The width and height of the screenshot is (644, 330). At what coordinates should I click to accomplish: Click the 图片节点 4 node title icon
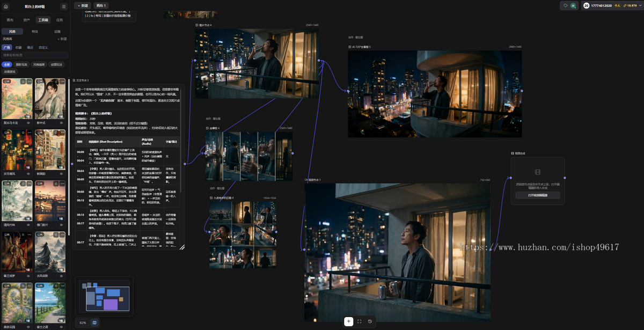(197, 25)
